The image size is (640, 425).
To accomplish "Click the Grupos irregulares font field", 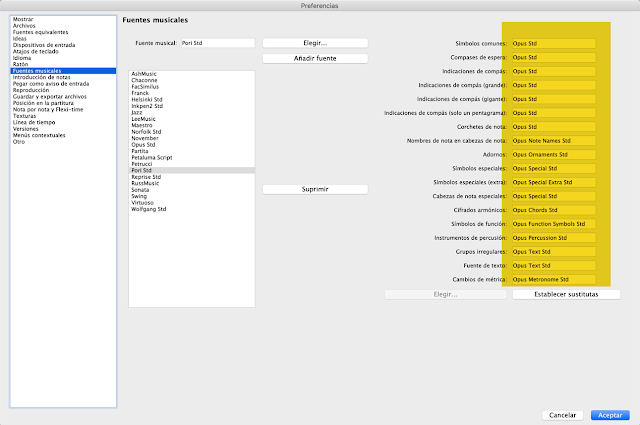I will pos(554,251).
